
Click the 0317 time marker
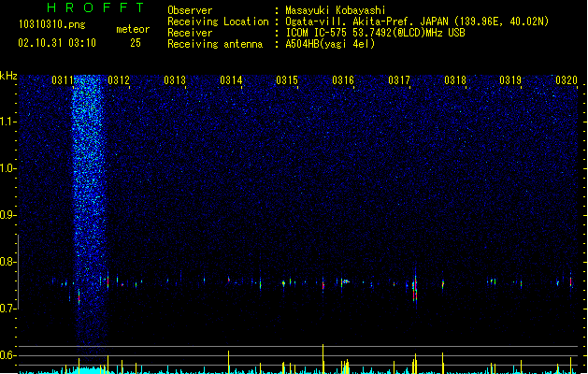tap(399, 80)
